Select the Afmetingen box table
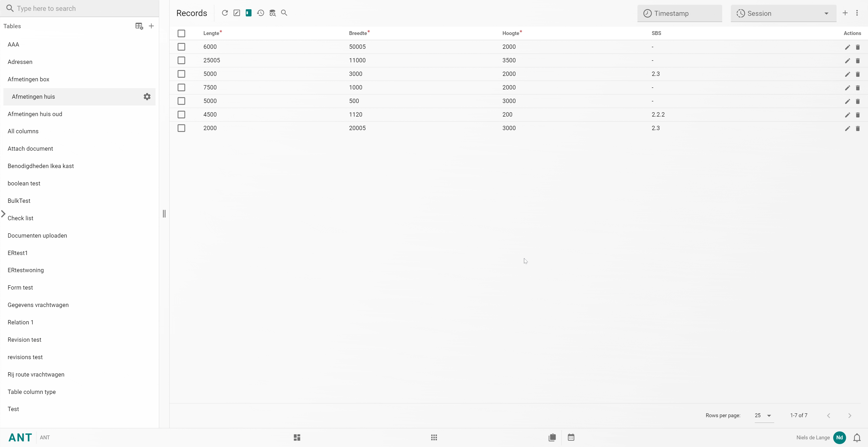 coord(29,79)
